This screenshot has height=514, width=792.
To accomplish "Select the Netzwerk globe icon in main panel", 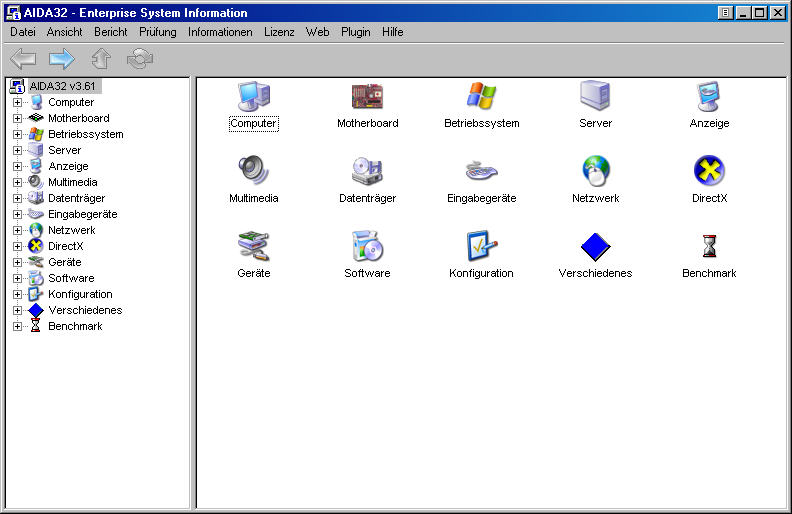I will point(595,171).
